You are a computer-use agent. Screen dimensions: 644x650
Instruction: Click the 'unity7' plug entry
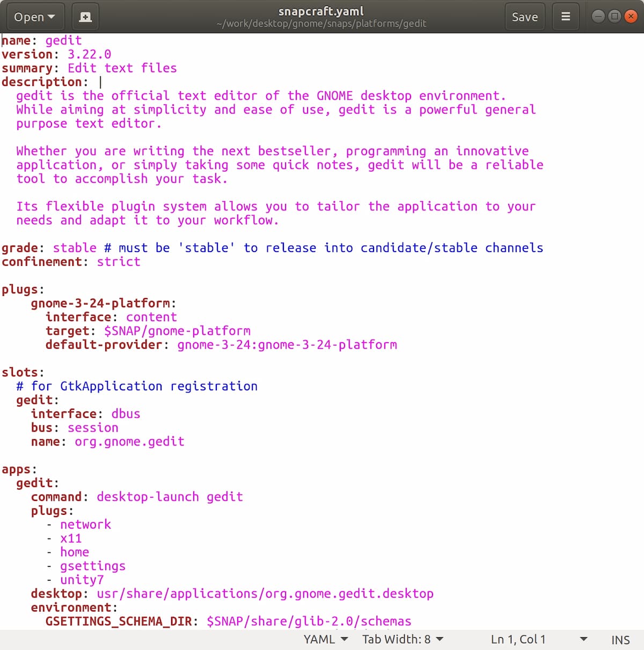[x=82, y=580]
